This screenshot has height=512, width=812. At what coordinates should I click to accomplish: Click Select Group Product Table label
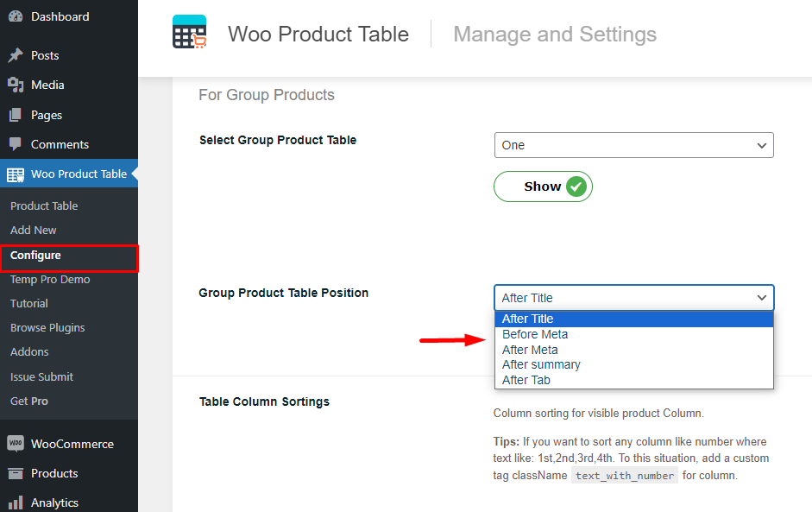(278, 140)
